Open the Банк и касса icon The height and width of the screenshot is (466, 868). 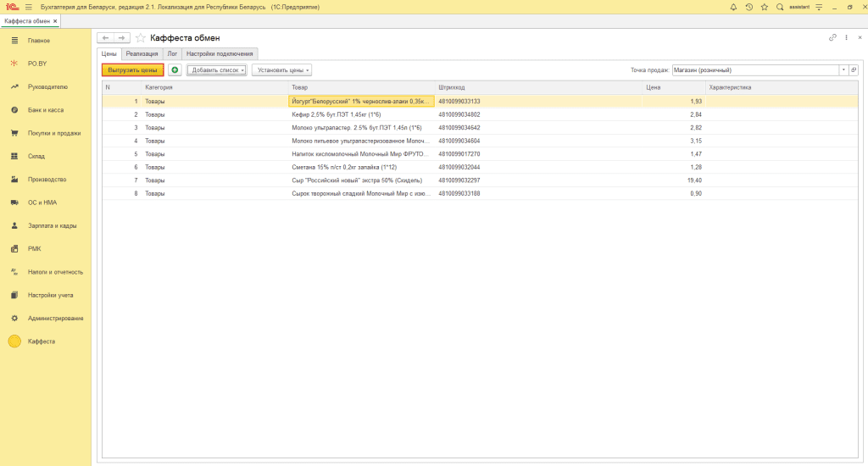14,110
